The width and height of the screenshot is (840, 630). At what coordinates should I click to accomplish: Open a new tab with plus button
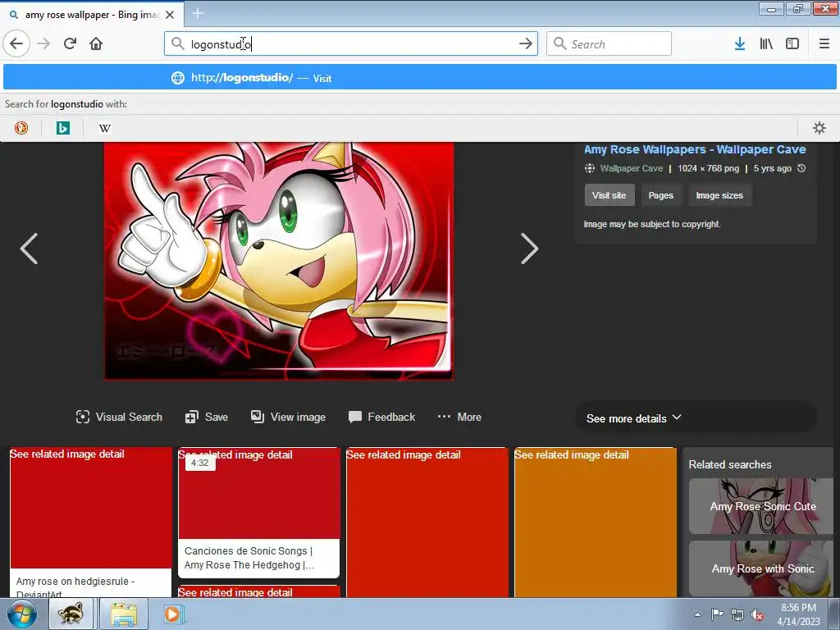198,13
